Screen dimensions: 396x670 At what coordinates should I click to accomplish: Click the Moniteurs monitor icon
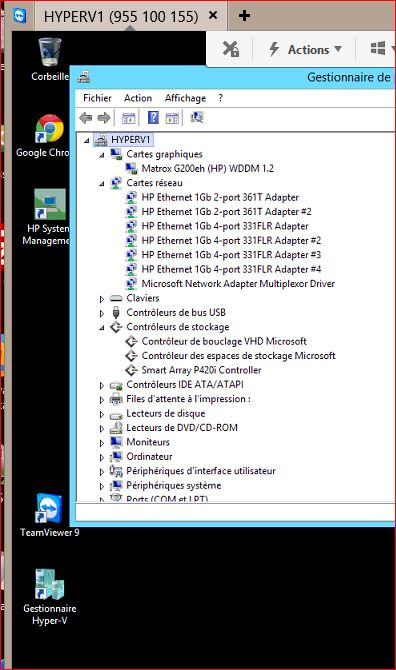[116, 442]
